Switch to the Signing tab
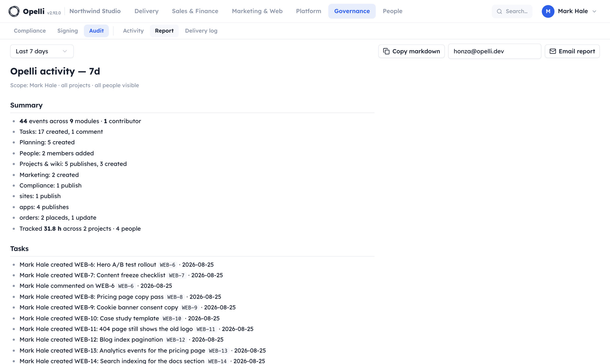This screenshot has height=364, width=610. [67, 31]
